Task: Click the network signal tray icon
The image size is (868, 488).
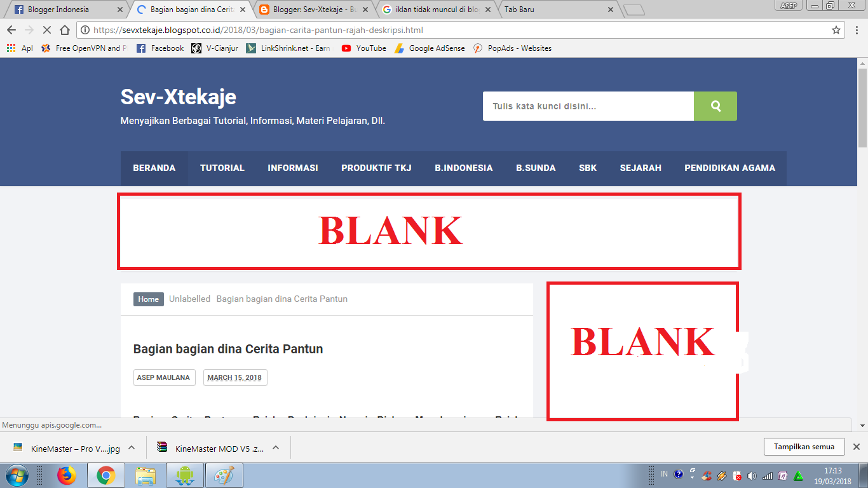Action: (768, 475)
